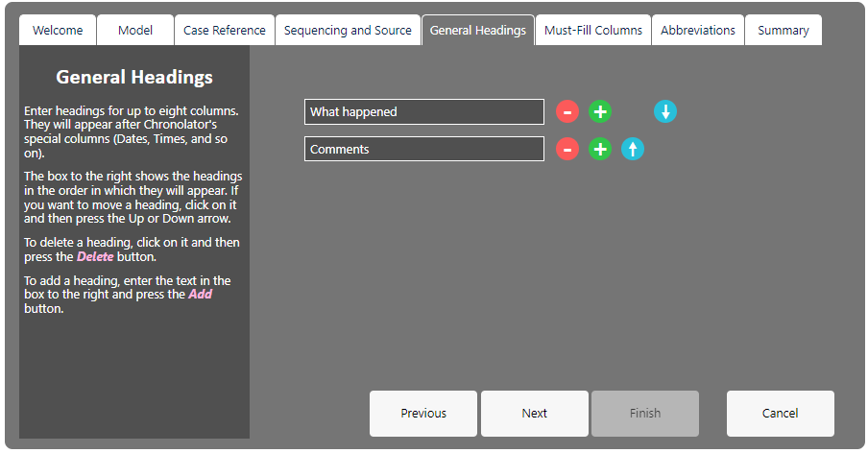868x453 pixels.
Task: Click the Previous button
Action: (423, 414)
